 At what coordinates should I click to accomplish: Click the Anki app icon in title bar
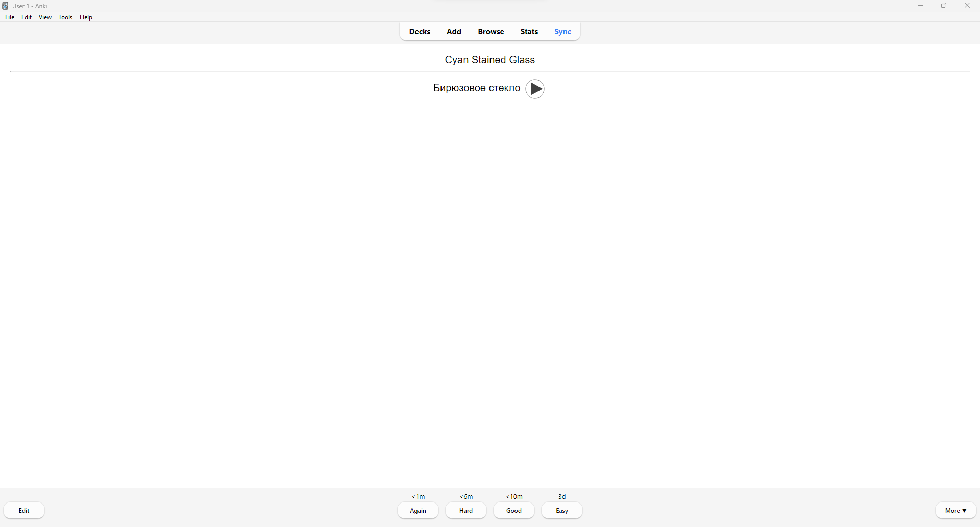pos(5,6)
